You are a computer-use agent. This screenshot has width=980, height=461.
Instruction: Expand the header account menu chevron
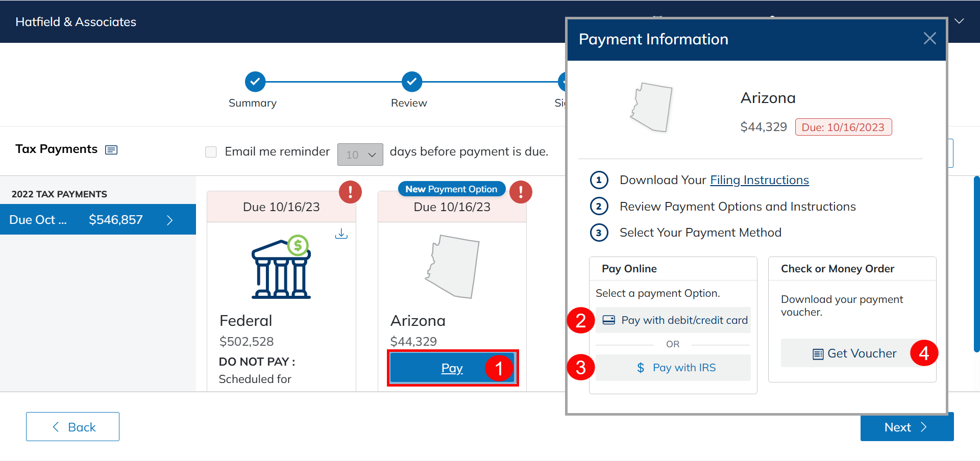[x=959, y=21]
